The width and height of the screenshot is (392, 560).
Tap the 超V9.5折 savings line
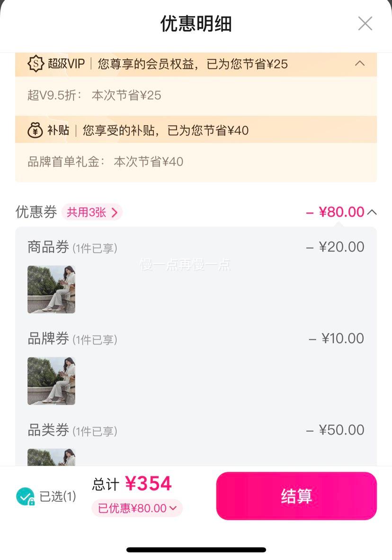(94, 95)
